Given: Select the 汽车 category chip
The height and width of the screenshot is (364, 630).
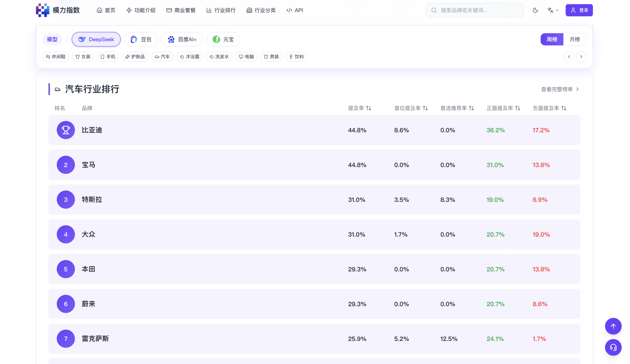Looking at the screenshot, I should point(162,57).
